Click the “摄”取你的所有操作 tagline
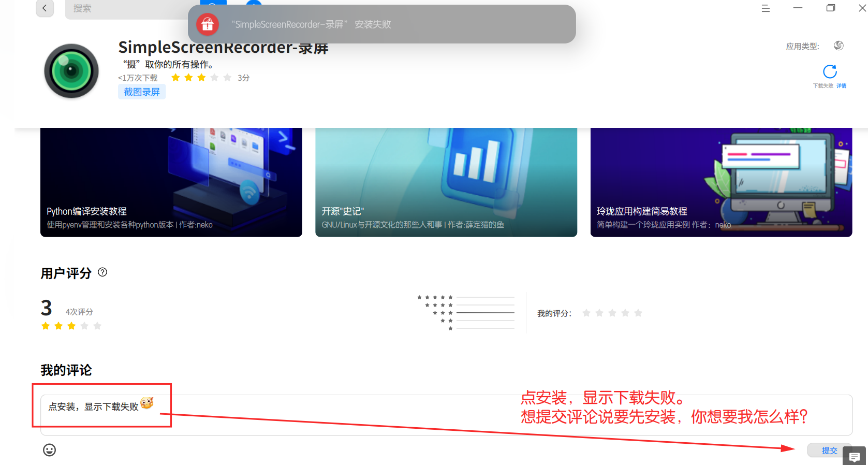The width and height of the screenshot is (868, 465). (x=168, y=65)
